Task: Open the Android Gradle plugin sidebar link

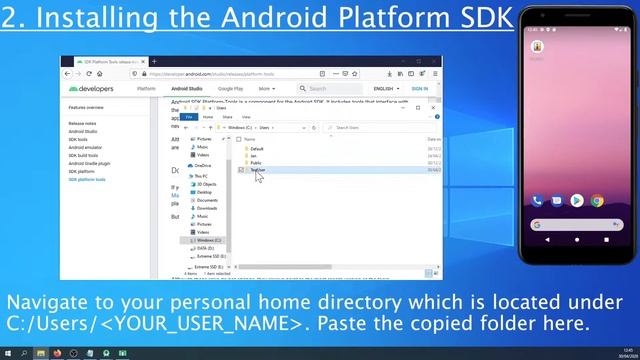Action: (x=89, y=163)
